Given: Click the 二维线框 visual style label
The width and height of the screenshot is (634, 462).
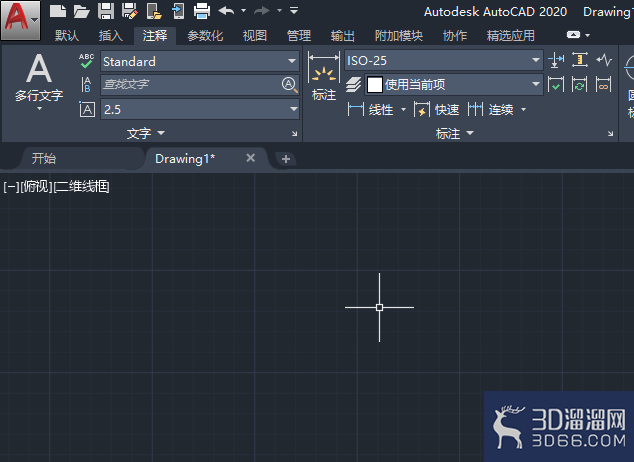Looking at the screenshot, I should click(x=81, y=187).
